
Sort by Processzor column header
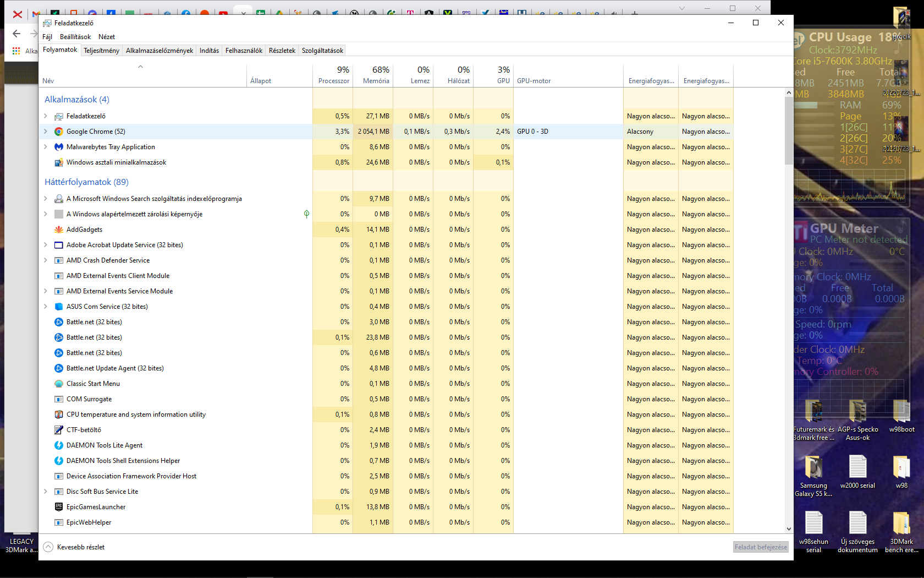coord(333,75)
